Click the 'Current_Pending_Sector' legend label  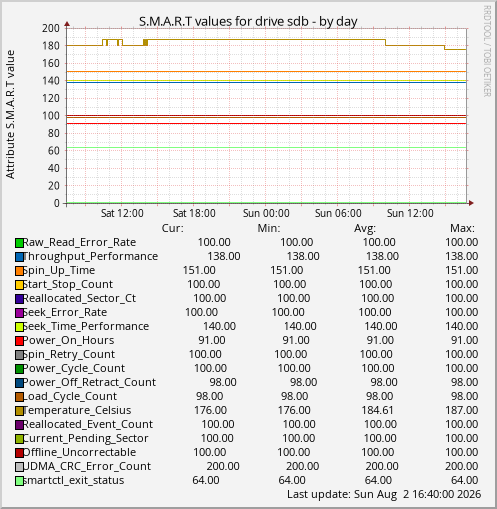tap(86, 438)
